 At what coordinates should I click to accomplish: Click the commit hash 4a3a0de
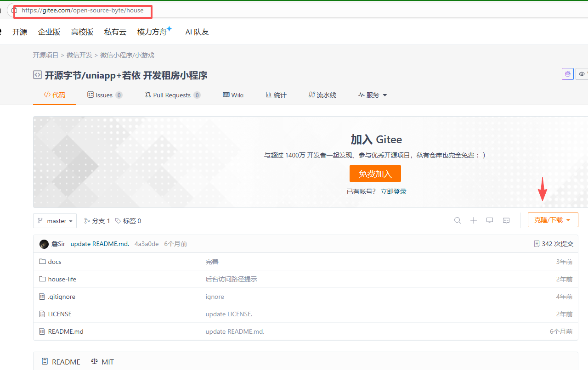(x=147, y=244)
